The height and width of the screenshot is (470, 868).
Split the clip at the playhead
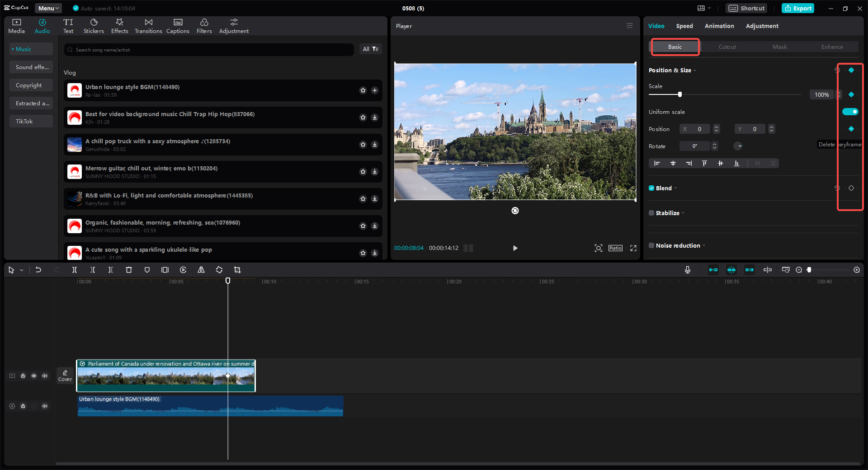pos(75,270)
